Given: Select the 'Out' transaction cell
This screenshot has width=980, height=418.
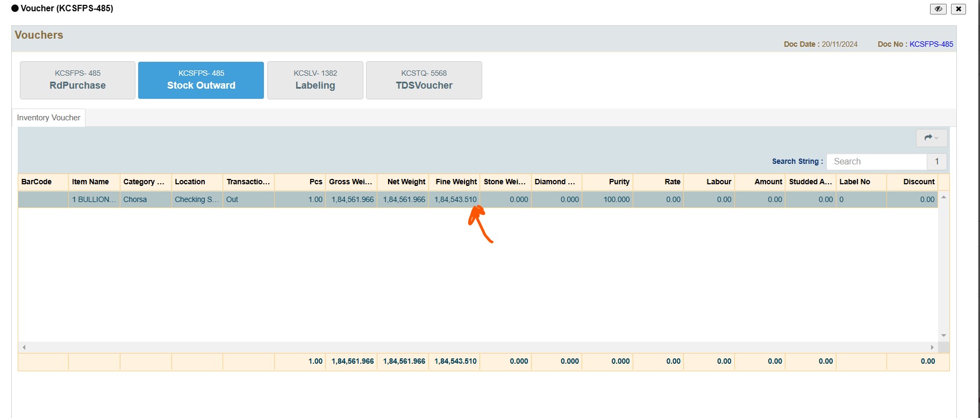Looking at the screenshot, I should click(x=248, y=199).
